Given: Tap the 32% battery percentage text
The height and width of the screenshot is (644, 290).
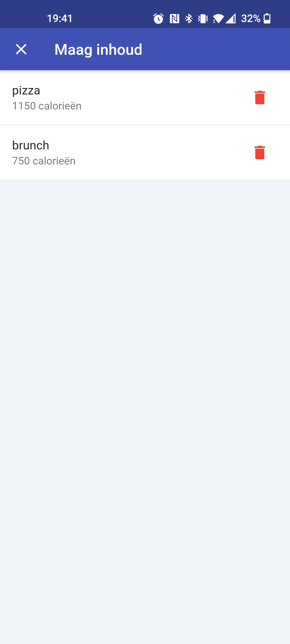Looking at the screenshot, I should (251, 19).
